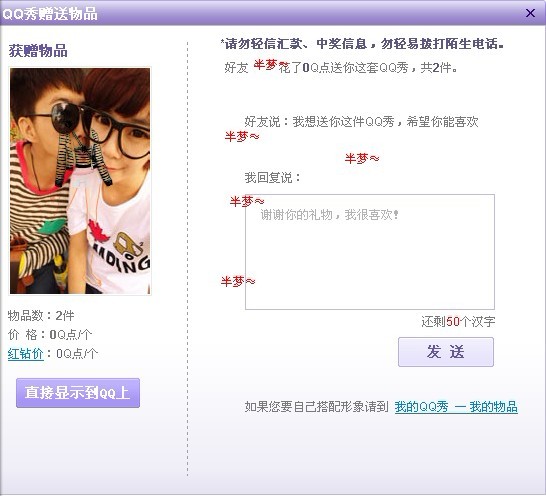Open 我的QQ秀 — 我的物品 link
The image size is (546, 496).
click(x=456, y=407)
